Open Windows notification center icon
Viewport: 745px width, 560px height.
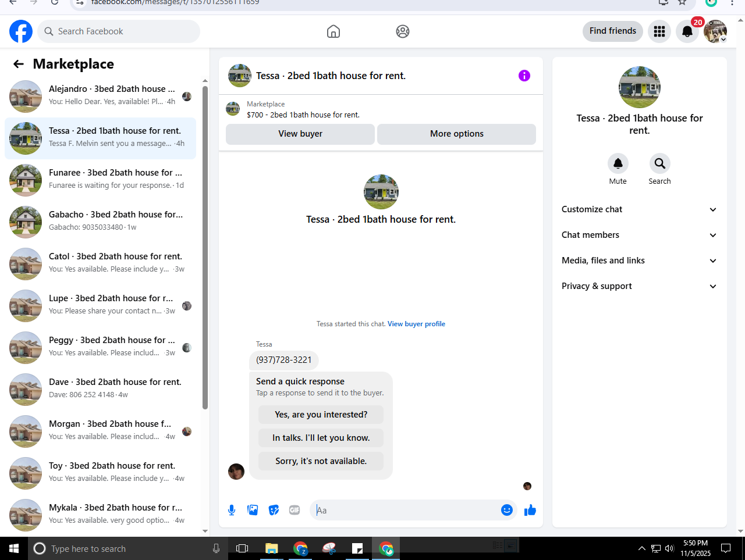(x=726, y=548)
